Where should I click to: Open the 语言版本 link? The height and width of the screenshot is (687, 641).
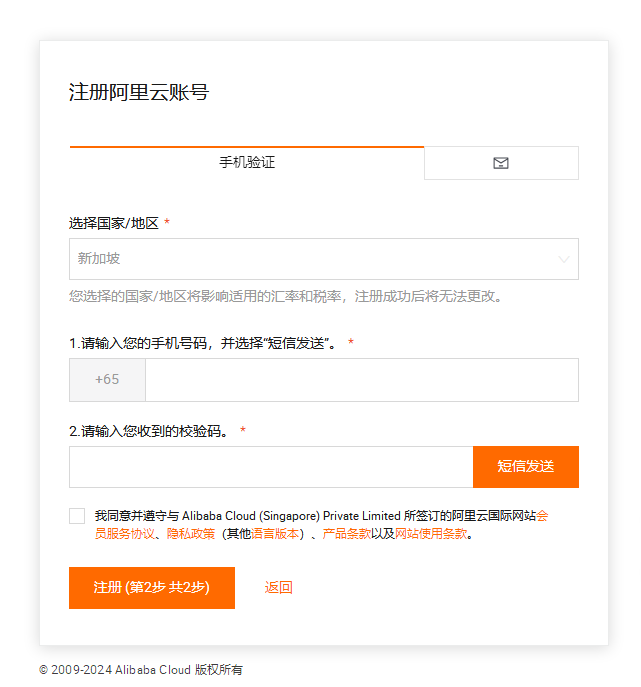point(275,534)
